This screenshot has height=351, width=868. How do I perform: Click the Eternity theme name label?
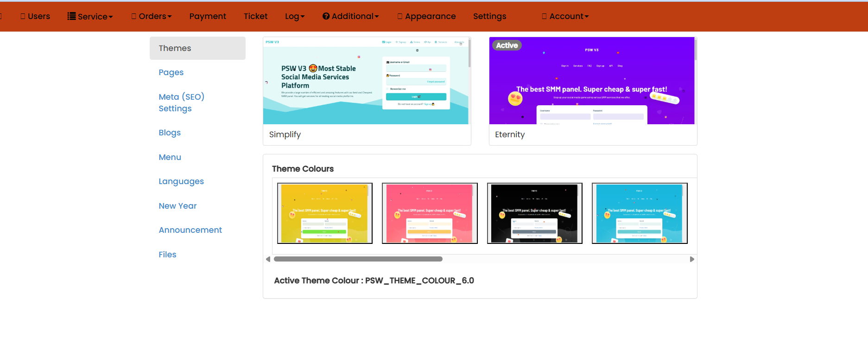510,134
